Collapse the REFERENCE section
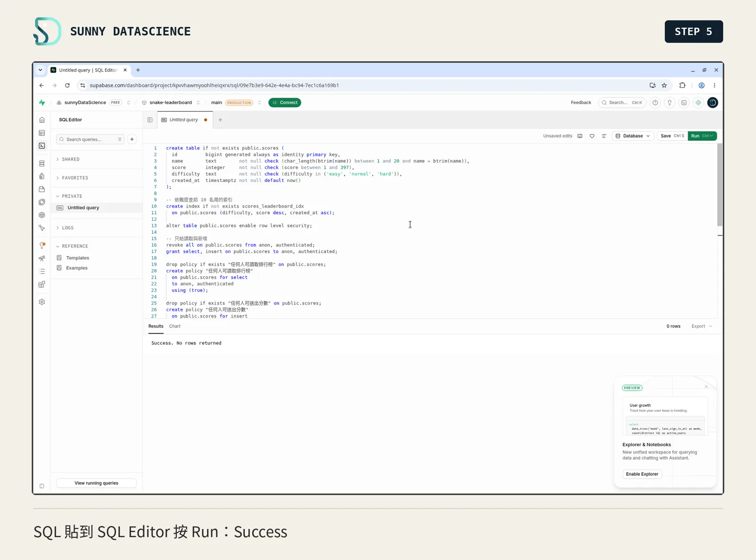 pos(75,246)
